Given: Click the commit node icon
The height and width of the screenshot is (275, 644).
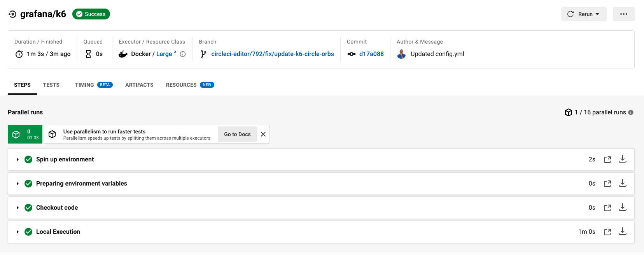Looking at the screenshot, I should pyautogui.click(x=352, y=54).
